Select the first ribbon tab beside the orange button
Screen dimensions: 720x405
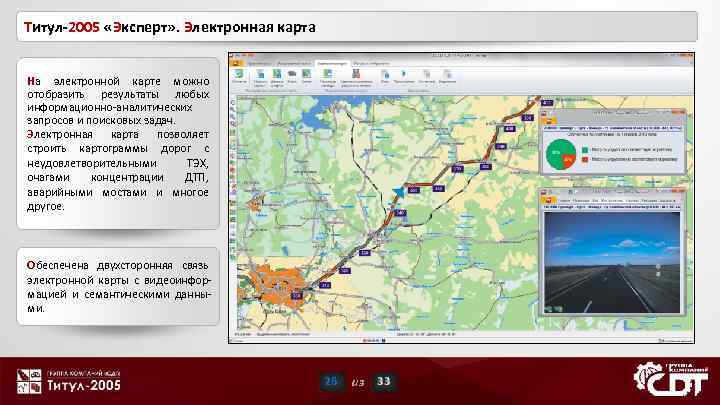tap(259, 63)
